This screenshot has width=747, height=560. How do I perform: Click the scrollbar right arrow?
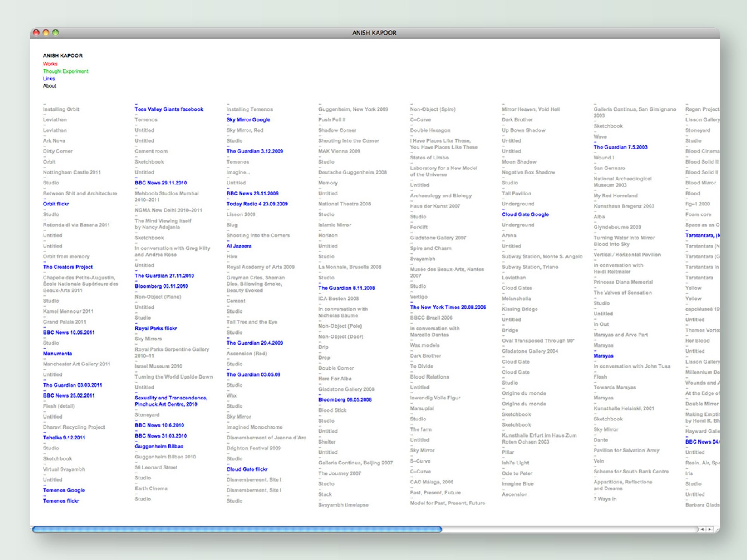point(709,529)
